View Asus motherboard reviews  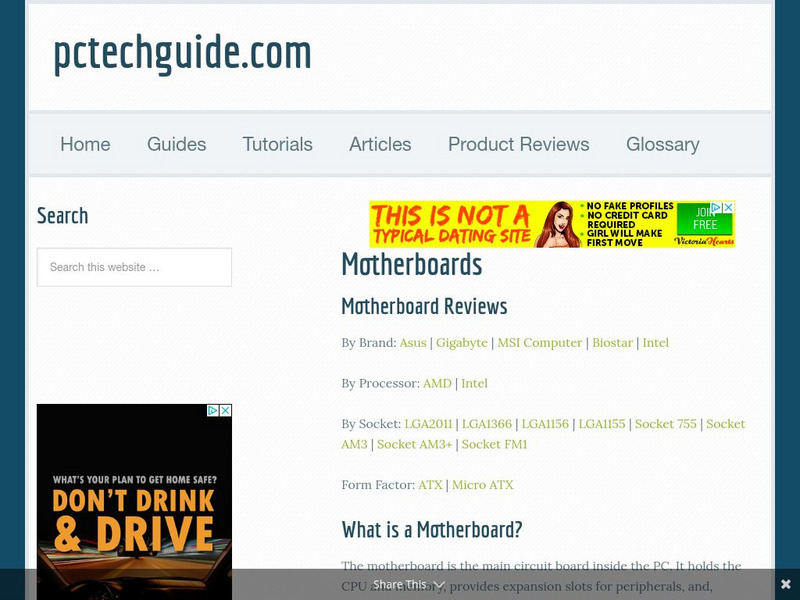point(412,342)
